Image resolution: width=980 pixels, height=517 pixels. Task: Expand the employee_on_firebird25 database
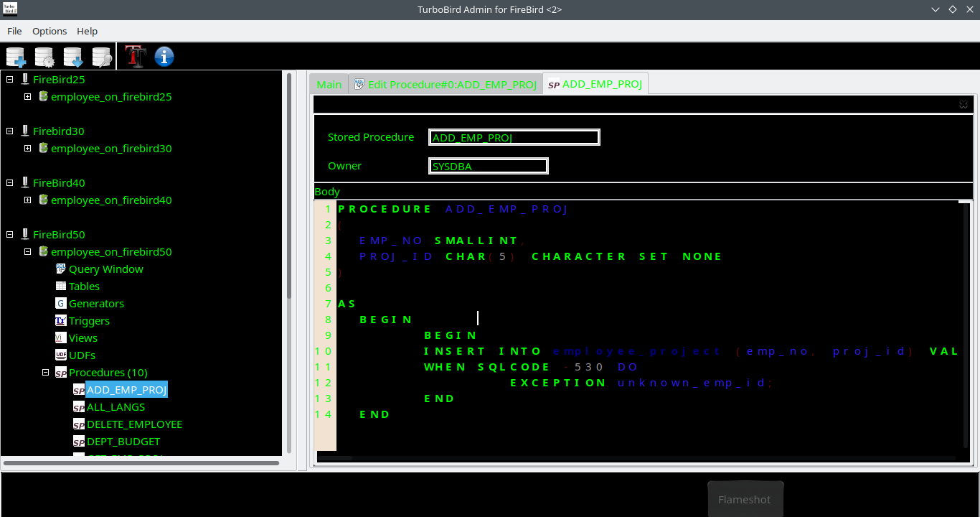pos(27,96)
